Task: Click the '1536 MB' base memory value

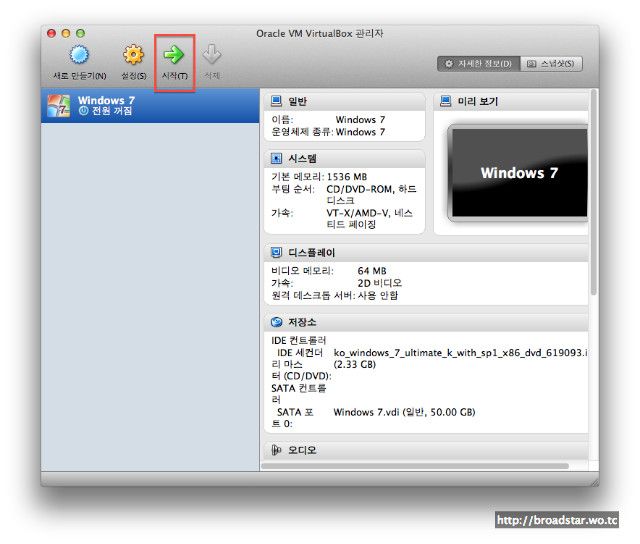Action: [347, 177]
